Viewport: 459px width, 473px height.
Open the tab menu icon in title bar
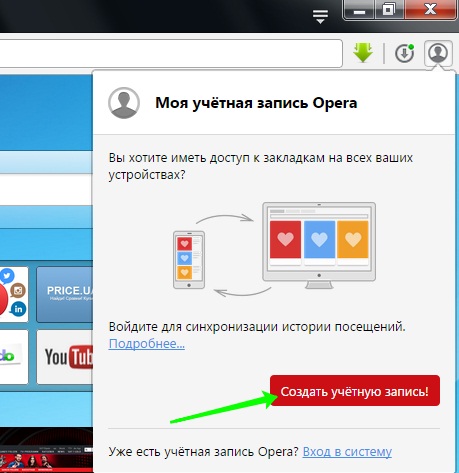tap(320, 16)
